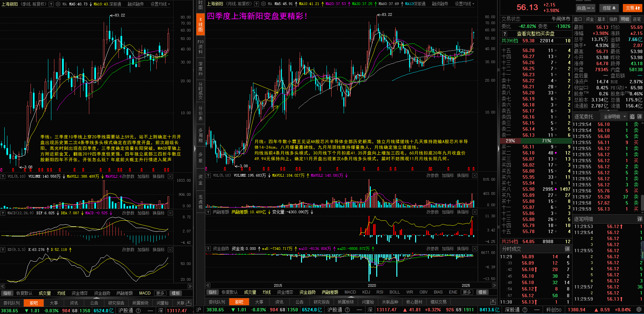Click help icon beside right monthly chart title
Image resolution: width=644 pixels, height=314 pixels.
[x=256, y=4]
